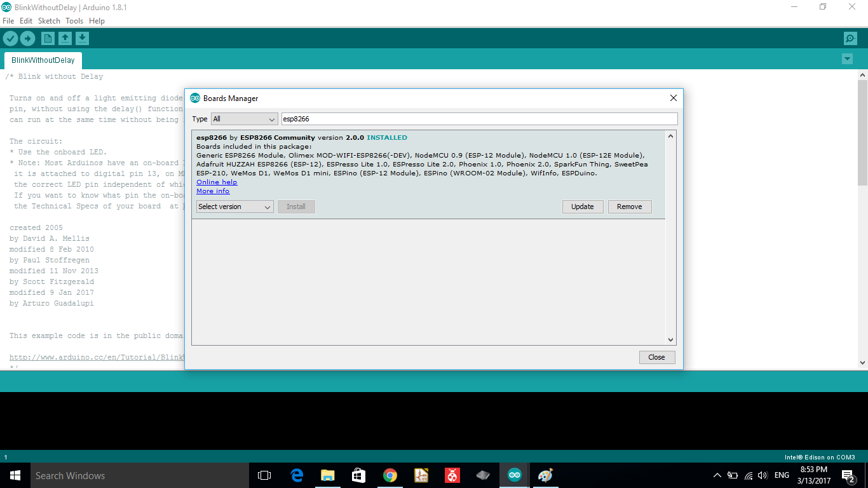Click the INSTALLED status text
This screenshot has height=488, width=868.
click(x=387, y=138)
